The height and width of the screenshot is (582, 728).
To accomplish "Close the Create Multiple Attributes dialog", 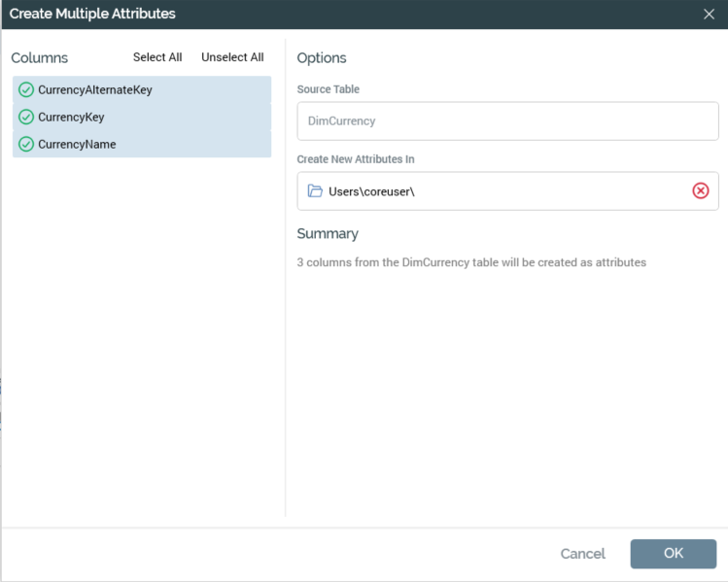I will tap(710, 15).
